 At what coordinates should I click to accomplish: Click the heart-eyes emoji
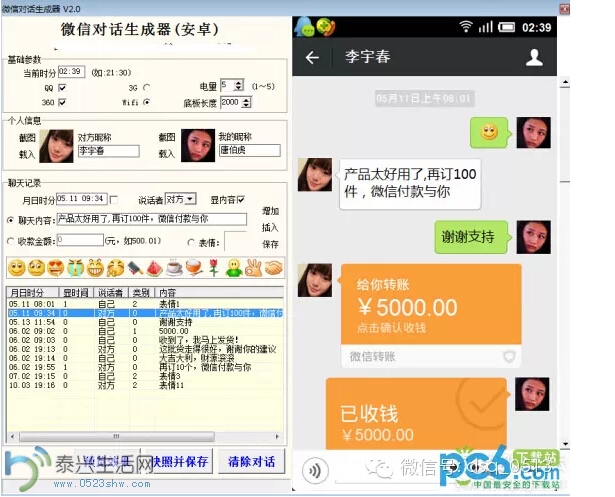[x=54, y=268]
